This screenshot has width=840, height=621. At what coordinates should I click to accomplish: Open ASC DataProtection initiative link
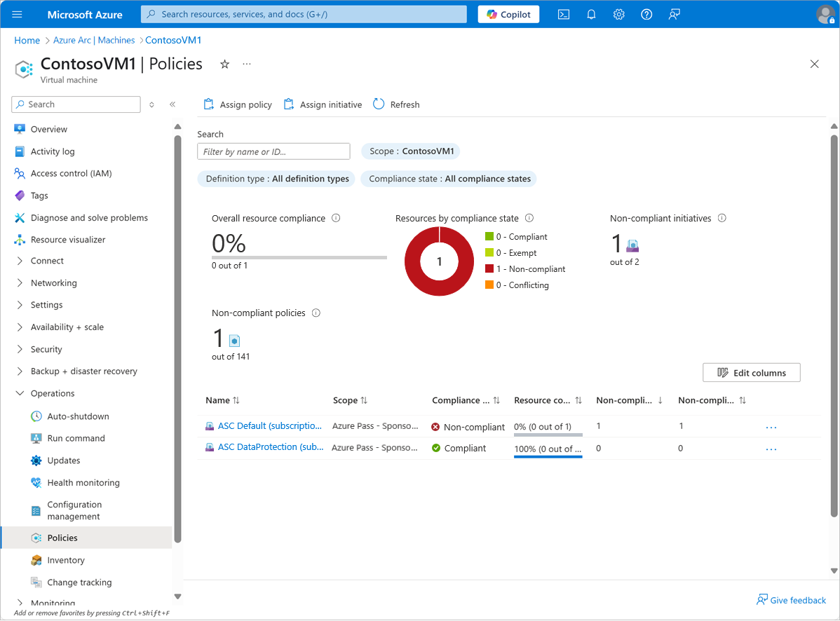pyautogui.click(x=271, y=447)
